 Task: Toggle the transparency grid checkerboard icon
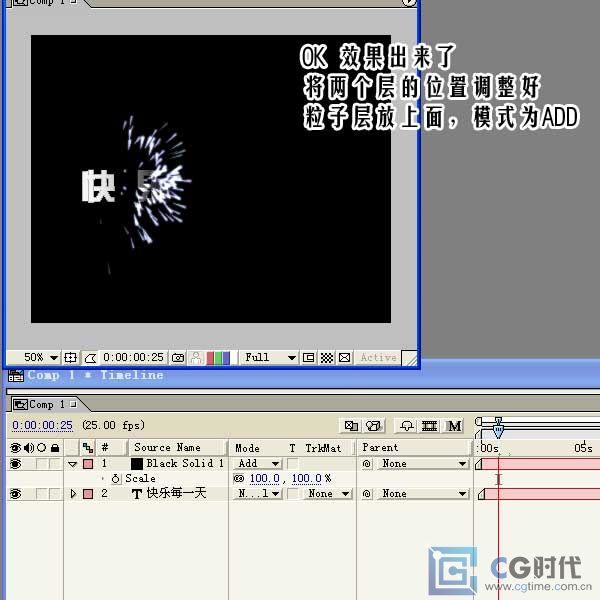(326, 357)
